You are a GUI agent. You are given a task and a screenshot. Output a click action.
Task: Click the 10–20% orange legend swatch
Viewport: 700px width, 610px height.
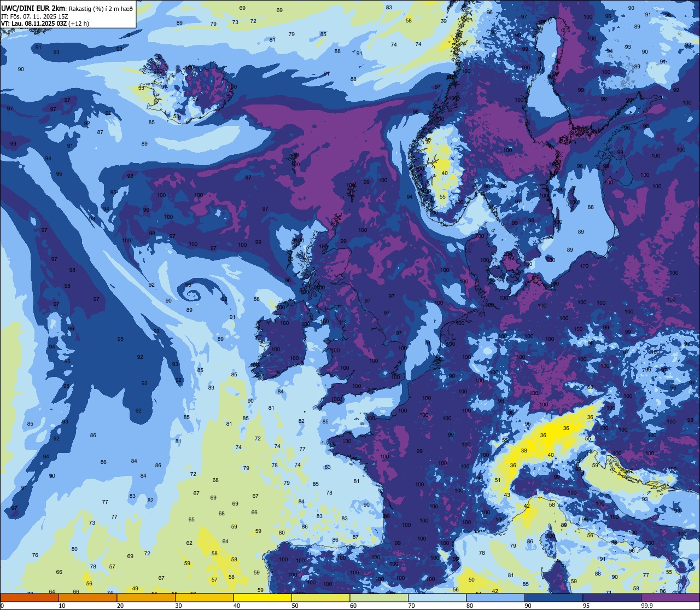tap(87, 597)
